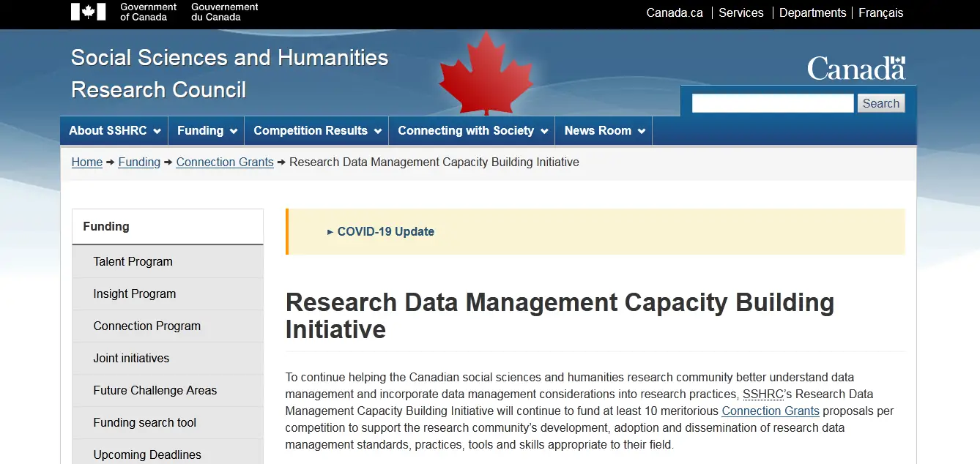Navigate to Home in the breadcrumb
This screenshot has width=980, height=464.
pyautogui.click(x=87, y=162)
